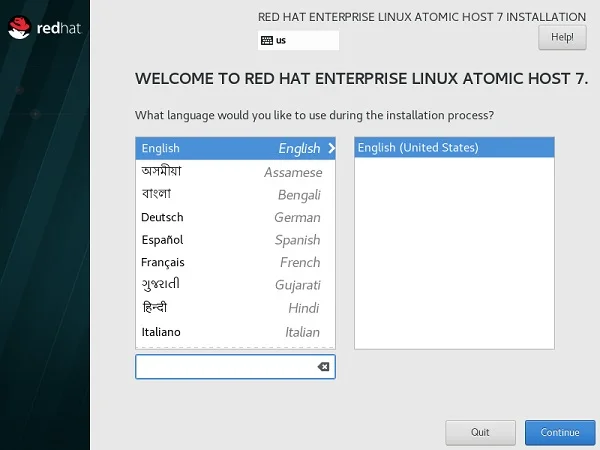This screenshot has width=600, height=450.
Task: Clear the language search field with backspace icon
Action: pyautogui.click(x=323, y=367)
